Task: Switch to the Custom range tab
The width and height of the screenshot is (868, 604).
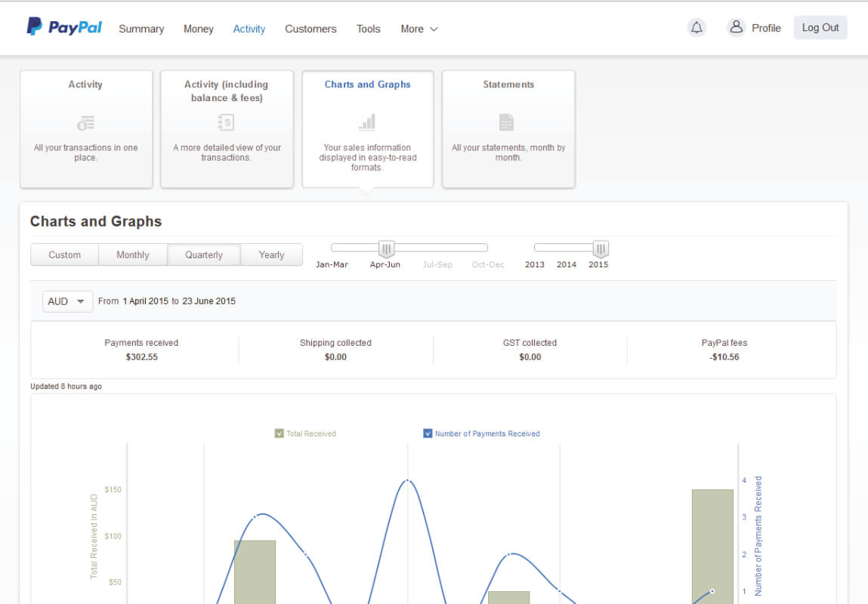Action: 65,255
